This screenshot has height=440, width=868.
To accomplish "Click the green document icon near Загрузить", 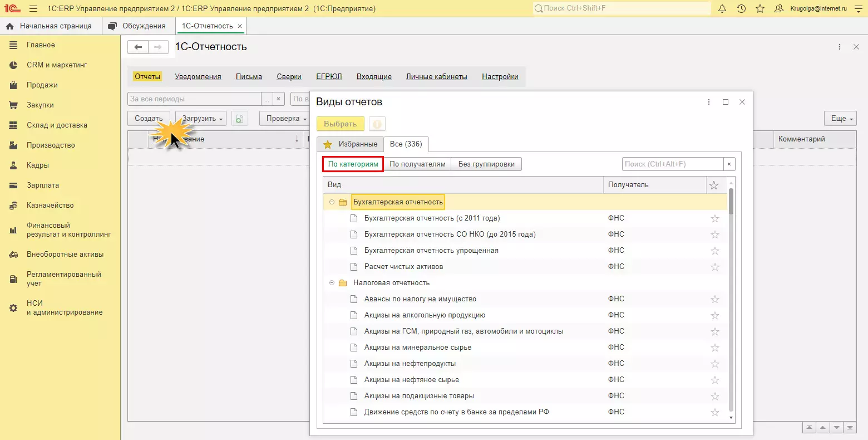I will [239, 119].
